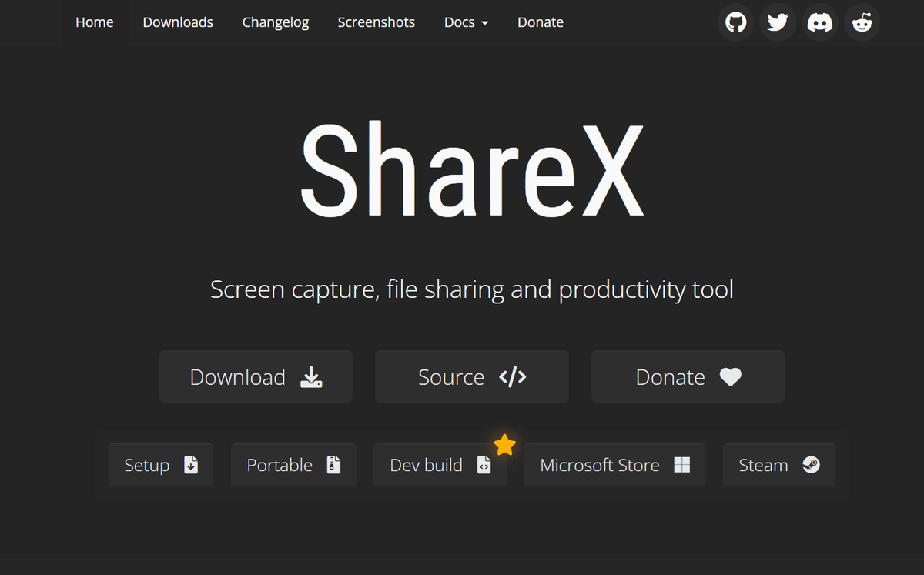
Task: Open the Steam page button
Action: (779, 465)
